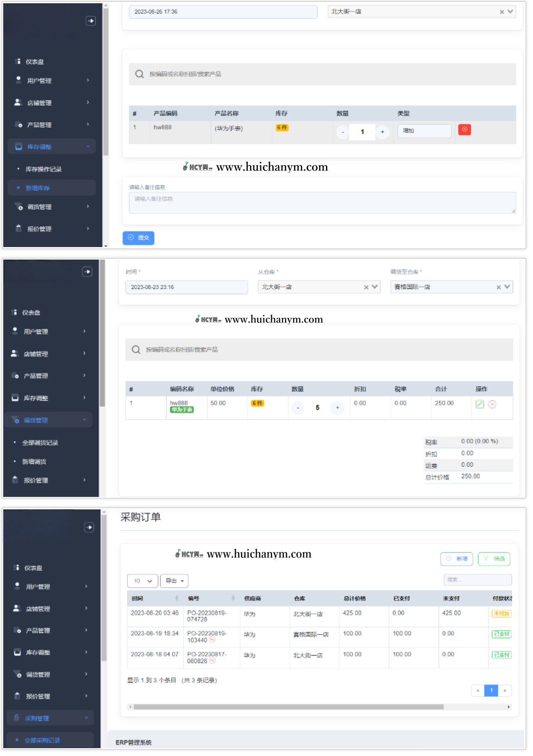Open the 增加 type dropdown

pos(424,131)
